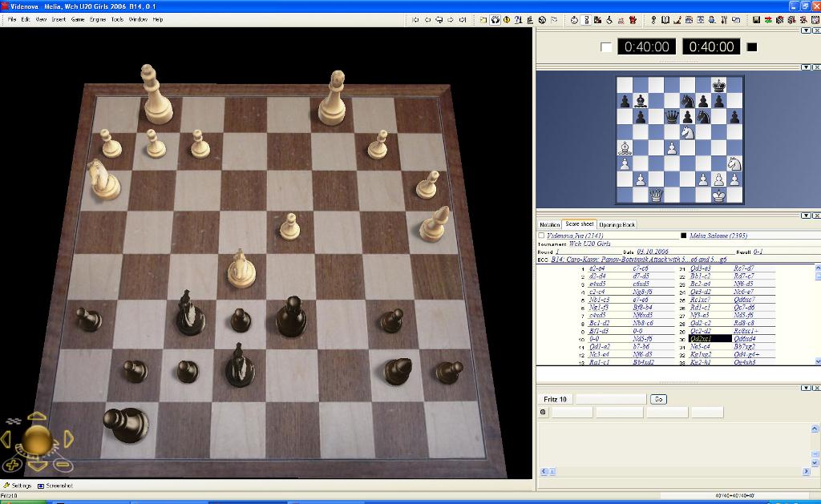821x504 pixels.
Task: Switch to the Notation tab
Action: (549, 225)
